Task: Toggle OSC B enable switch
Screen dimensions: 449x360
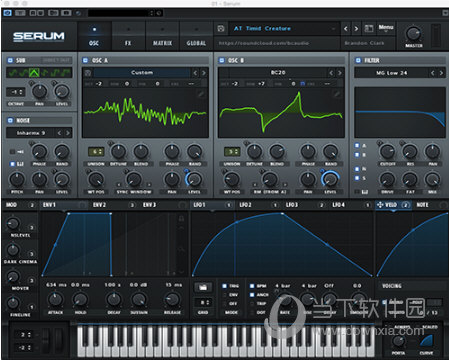Action: click(x=221, y=60)
